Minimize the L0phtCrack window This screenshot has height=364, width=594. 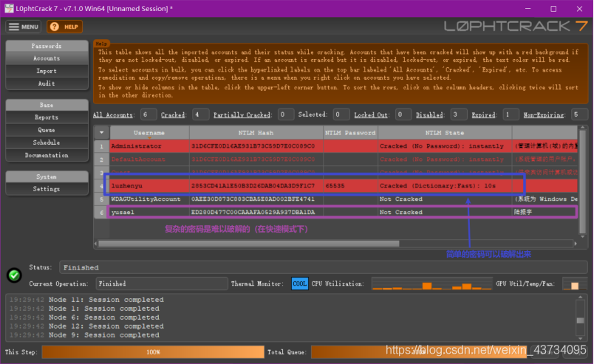tap(528, 8)
